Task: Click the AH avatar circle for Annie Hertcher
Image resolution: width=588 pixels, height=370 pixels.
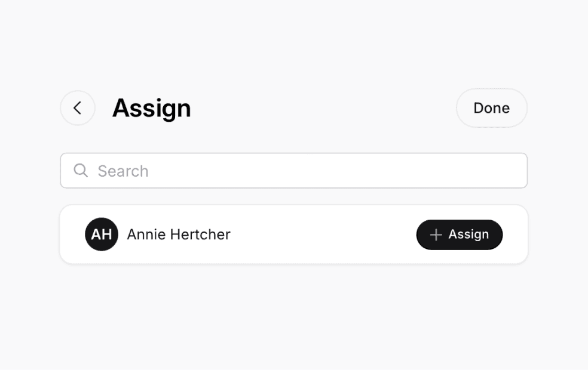Action: click(102, 235)
